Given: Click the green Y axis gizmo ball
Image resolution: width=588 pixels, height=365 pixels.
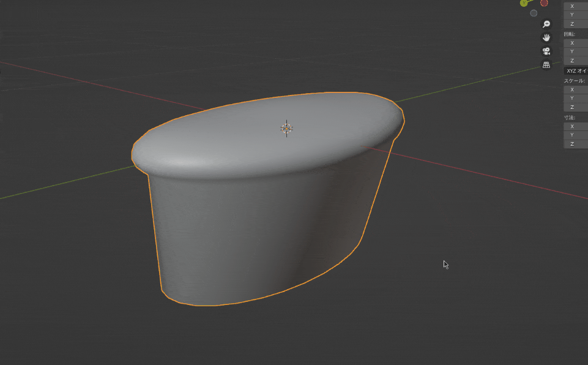Looking at the screenshot, I should coord(524,4).
